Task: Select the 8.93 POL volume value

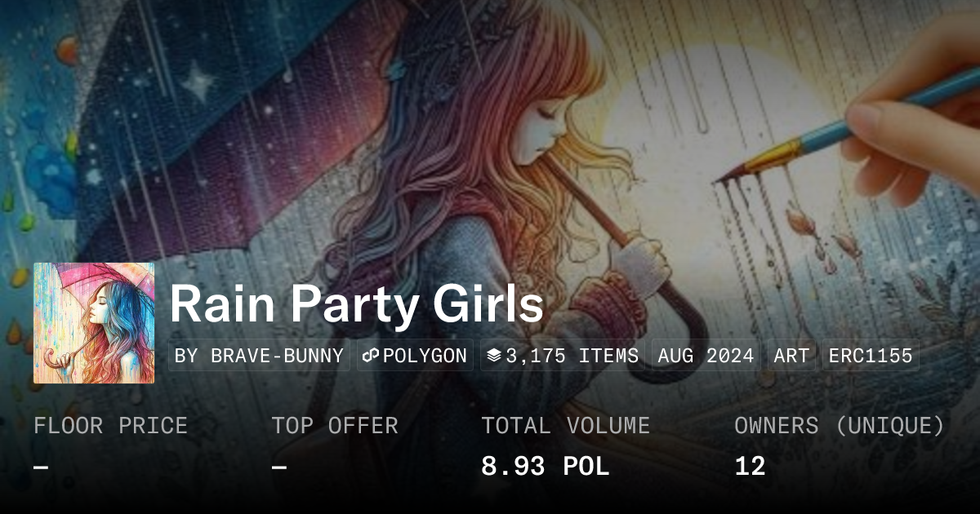Action: pos(545,467)
